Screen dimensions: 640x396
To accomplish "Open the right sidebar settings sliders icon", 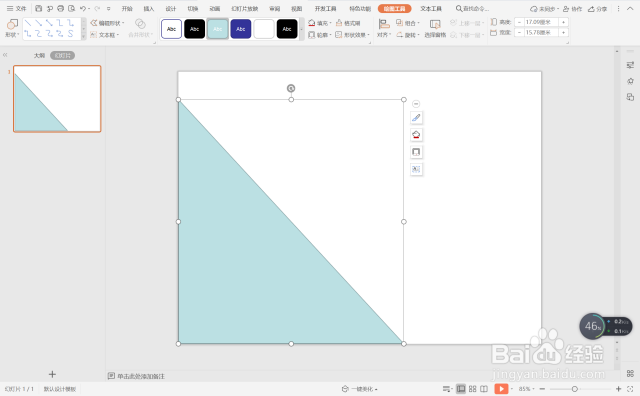I will [630, 65].
